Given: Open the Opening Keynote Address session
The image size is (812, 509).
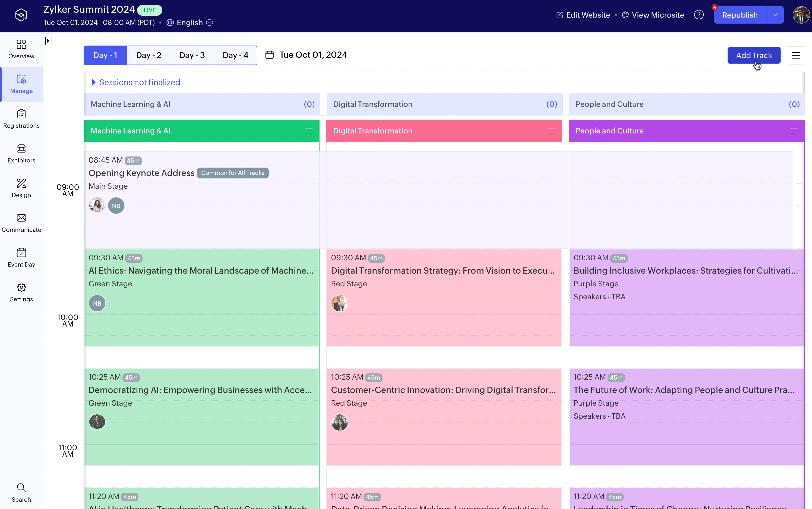Looking at the screenshot, I should tap(141, 173).
